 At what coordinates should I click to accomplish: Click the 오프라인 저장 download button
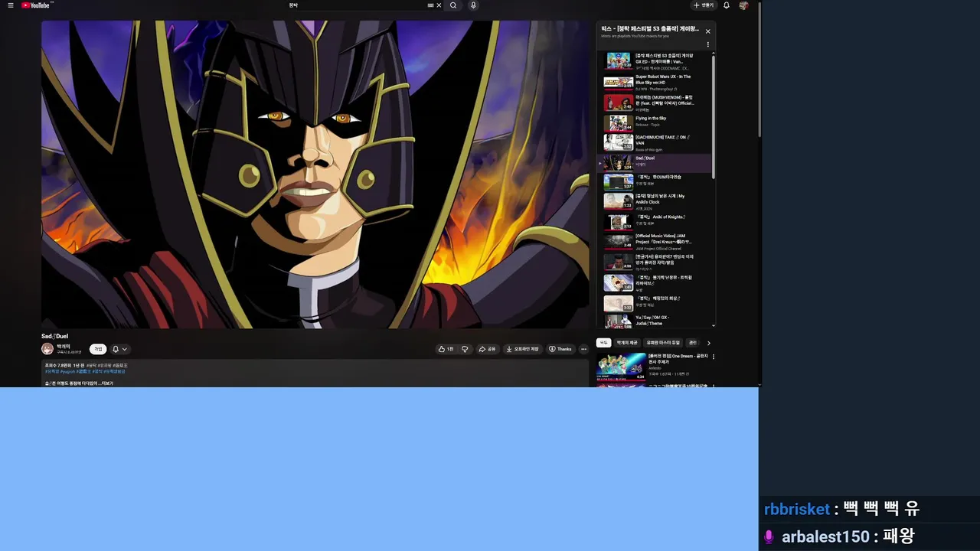522,349
